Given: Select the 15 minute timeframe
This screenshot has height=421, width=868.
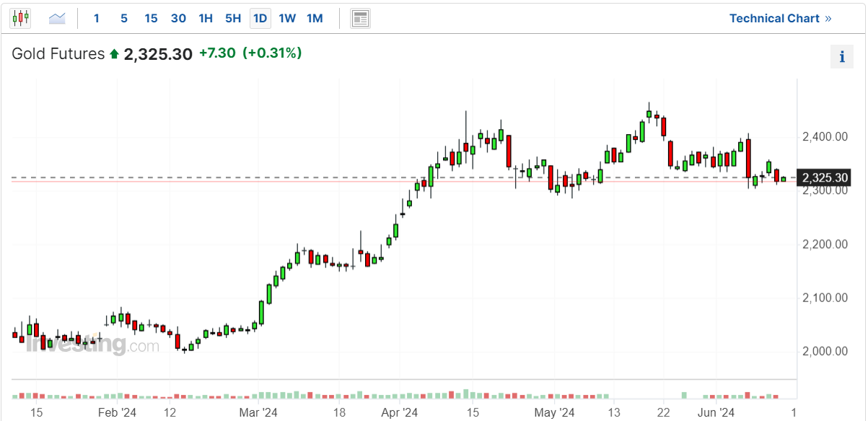Looking at the screenshot, I should [x=151, y=18].
